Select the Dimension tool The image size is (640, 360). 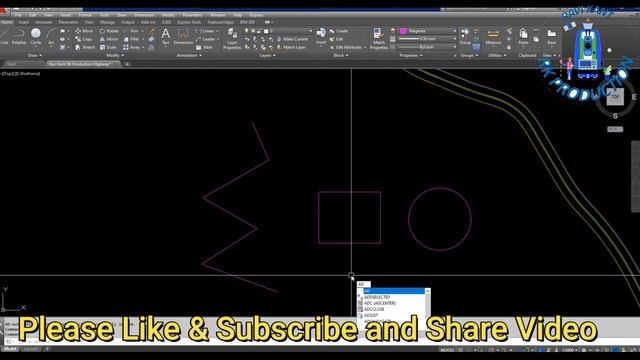[183, 36]
